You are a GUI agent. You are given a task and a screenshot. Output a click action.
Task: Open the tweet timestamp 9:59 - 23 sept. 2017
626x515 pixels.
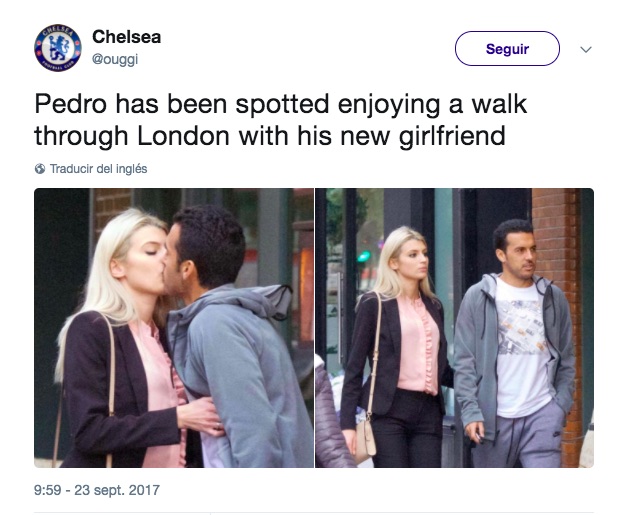(x=97, y=490)
